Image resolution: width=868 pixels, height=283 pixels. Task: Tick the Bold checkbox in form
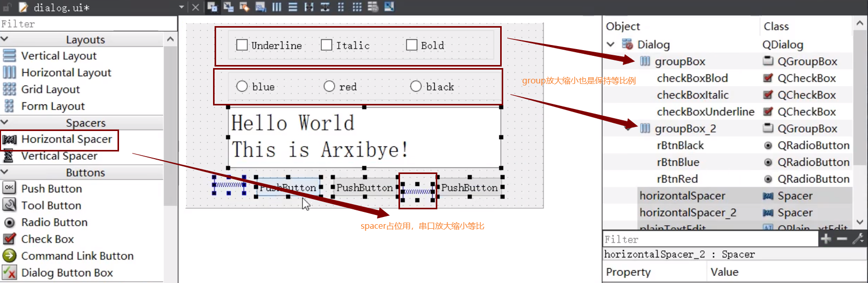[412, 45]
